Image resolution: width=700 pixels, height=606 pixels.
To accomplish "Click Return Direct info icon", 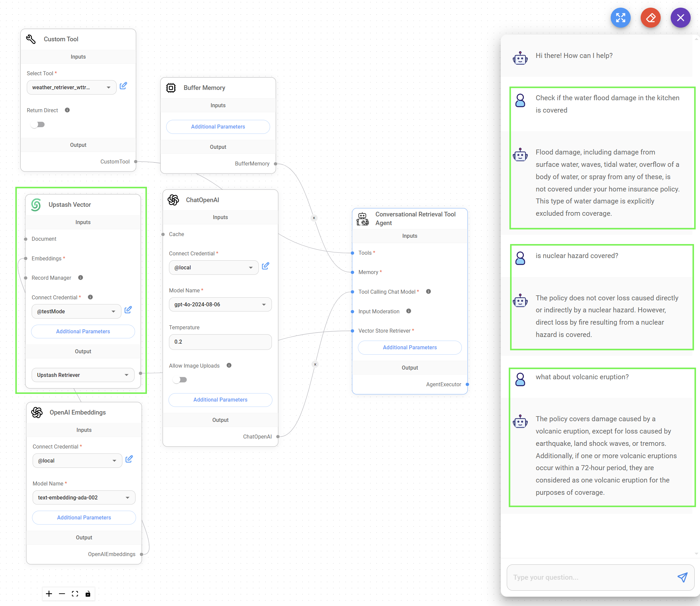I will pos(67,110).
